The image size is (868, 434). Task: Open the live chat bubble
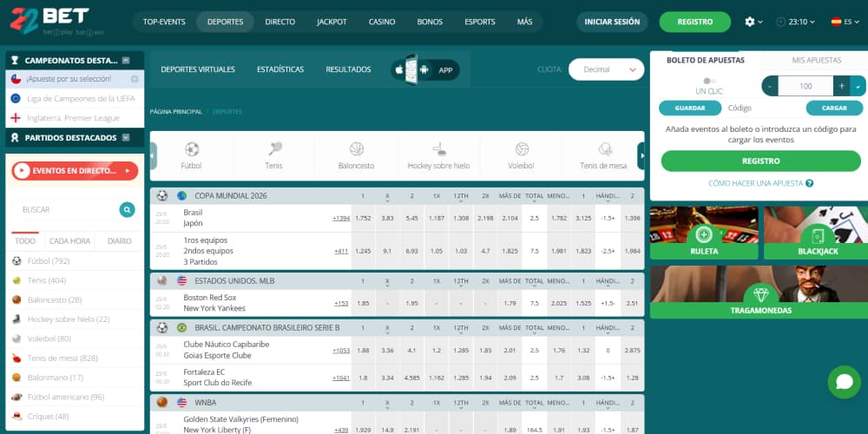pos(845,382)
